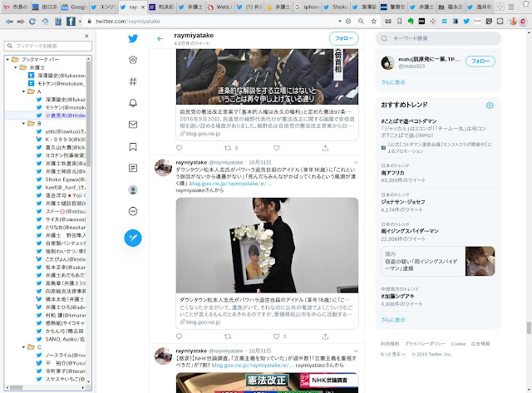Open the ダウンタウン松本人志 tweet options caret
This screenshot has width=532, height=393.
(x=356, y=162)
